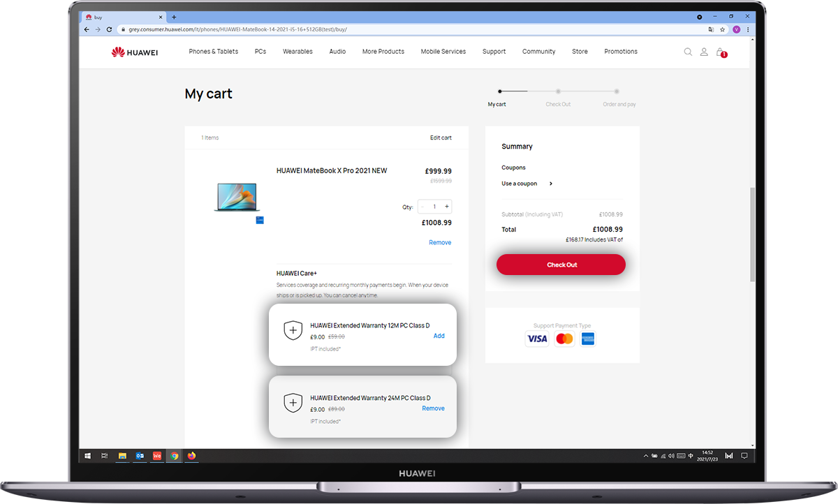Image resolution: width=838 pixels, height=504 pixels.
Task: Bookmark this page with the star icon
Action: click(723, 29)
